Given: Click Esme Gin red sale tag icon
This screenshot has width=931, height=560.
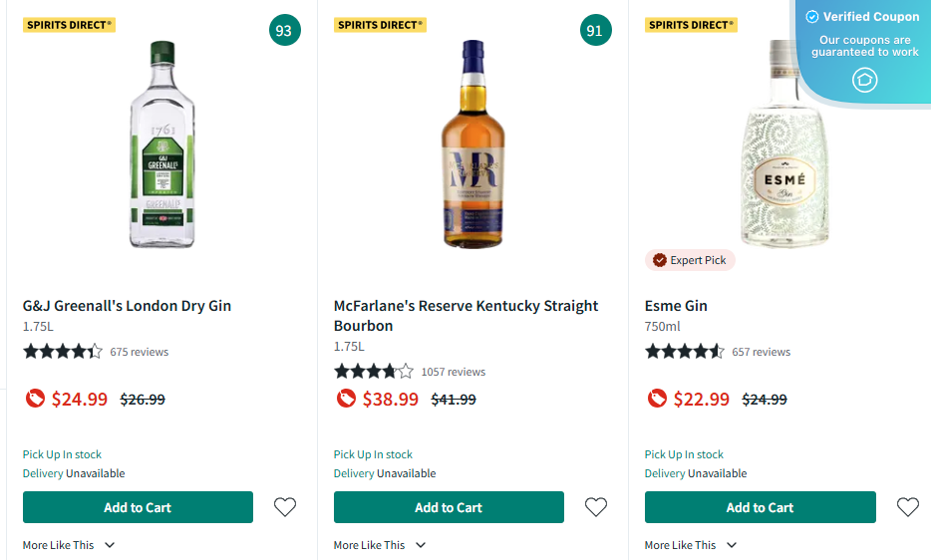Looking at the screenshot, I should click(656, 399).
